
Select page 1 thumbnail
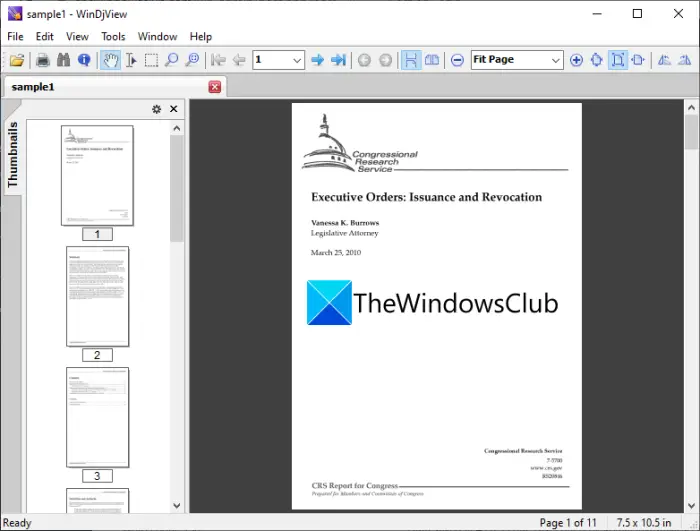(x=97, y=176)
